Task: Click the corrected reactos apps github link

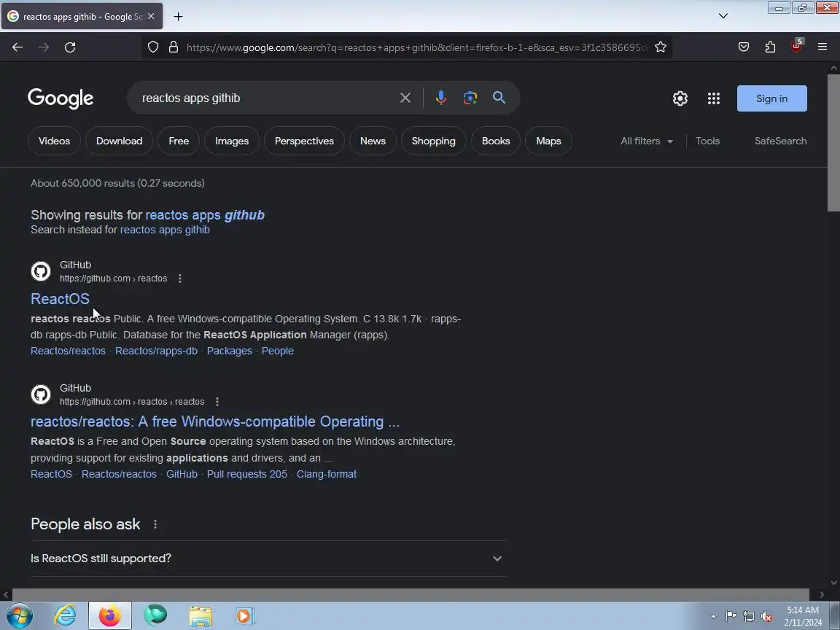Action: [x=205, y=215]
